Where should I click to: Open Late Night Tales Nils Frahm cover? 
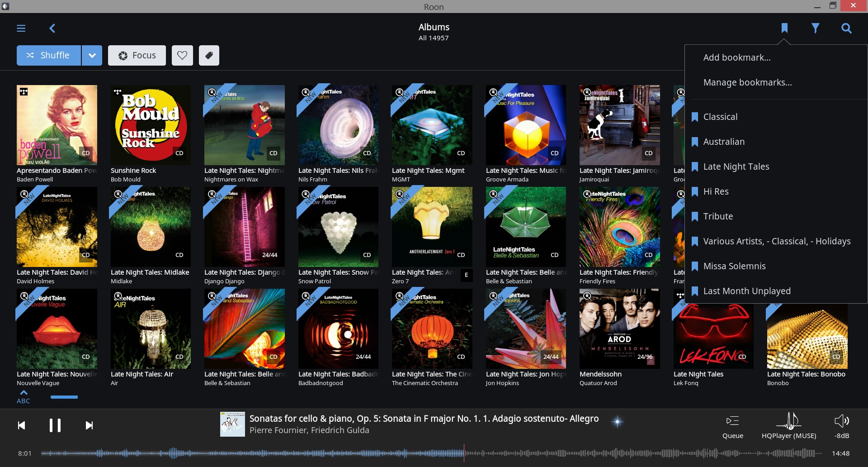[338, 125]
